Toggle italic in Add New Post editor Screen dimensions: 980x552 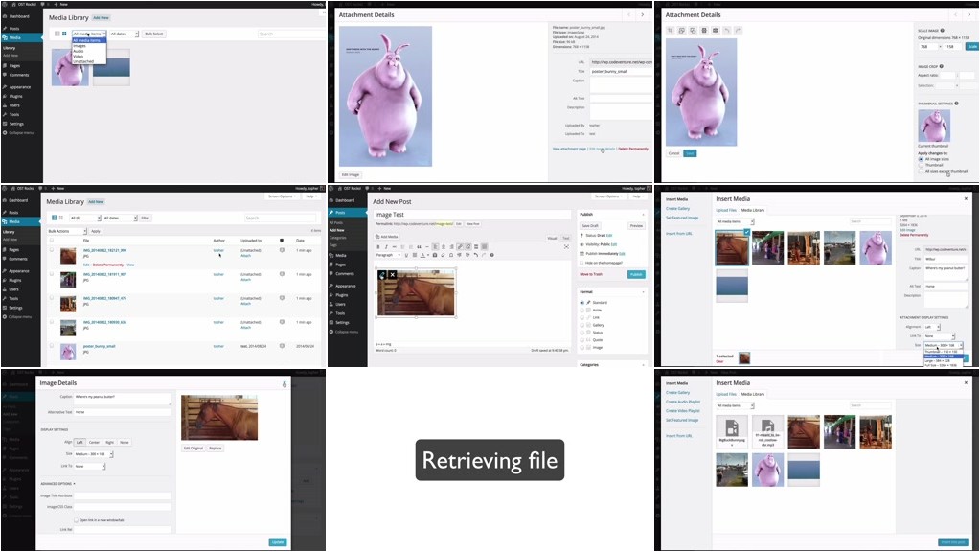click(x=386, y=247)
